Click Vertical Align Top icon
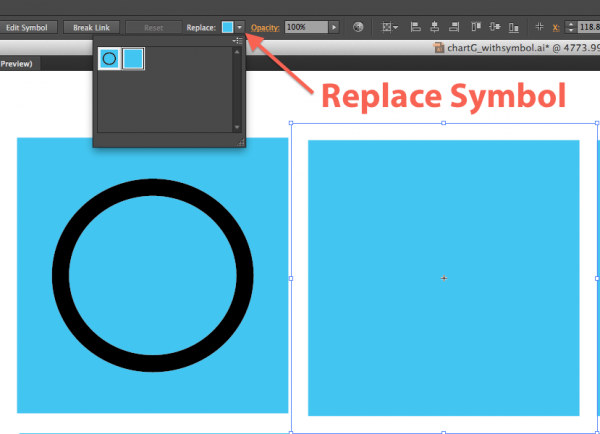This screenshot has height=434, width=600. click(x=477, y=27)
